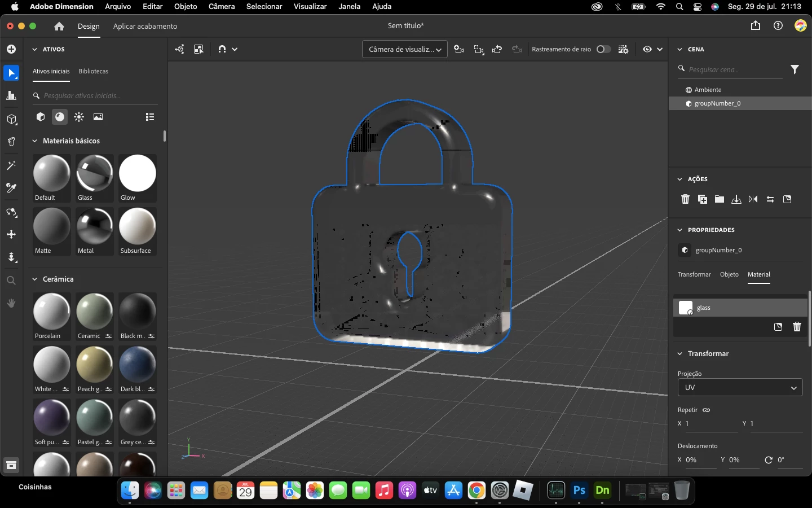This screenshot has height=508, width=812.
Task: Filter assets to show images
Action: click(98, 117)
